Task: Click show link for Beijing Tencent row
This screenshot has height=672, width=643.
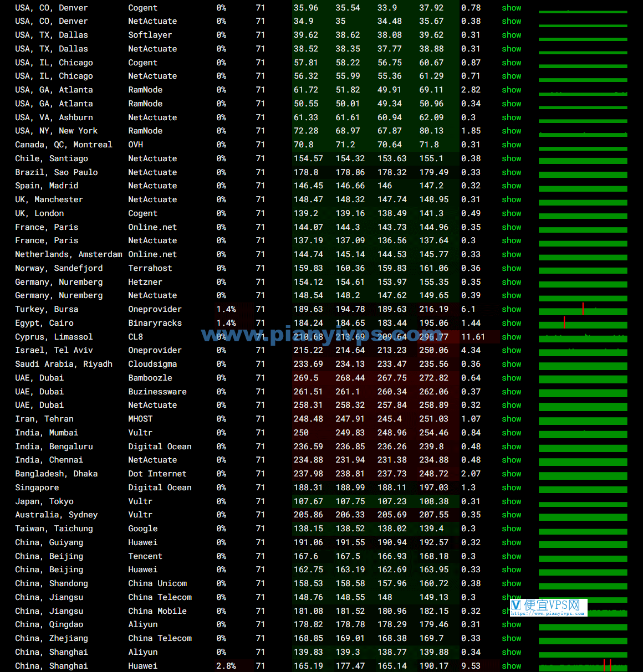Action: [x=511, y=556]
